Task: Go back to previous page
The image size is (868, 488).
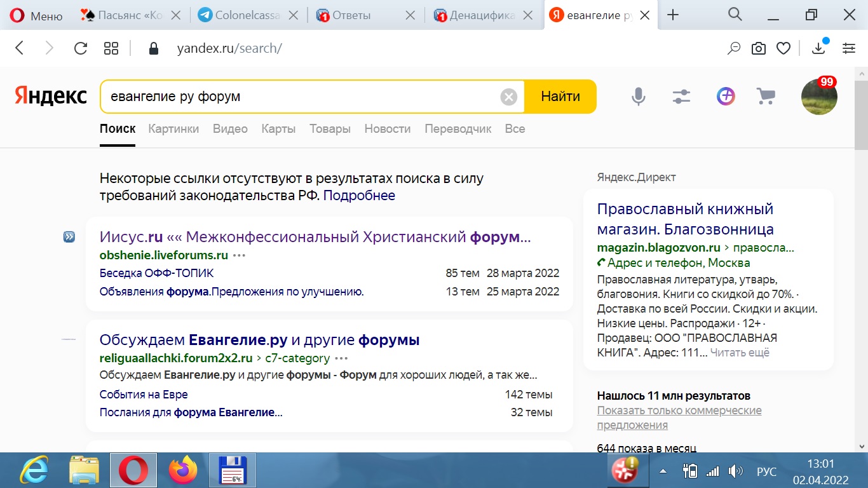Action: [19, 48]
